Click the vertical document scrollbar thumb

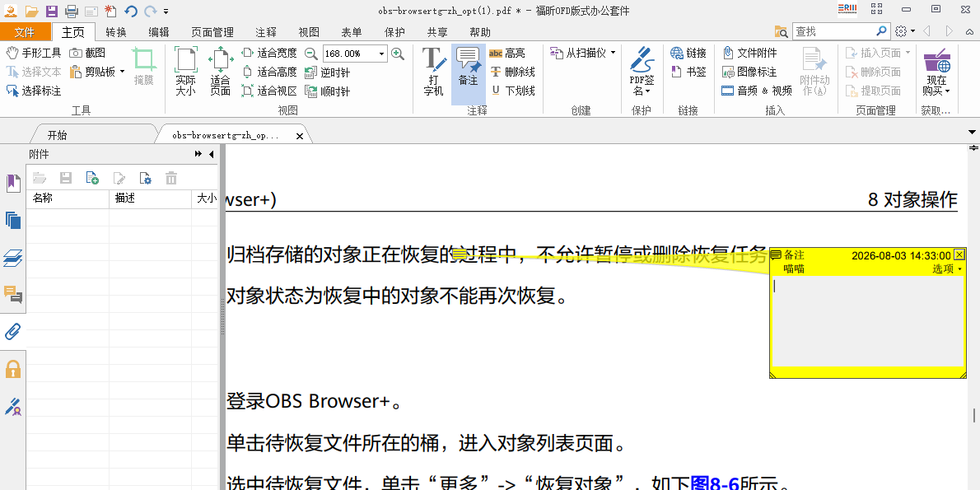pyautogui.click(x=973, y=416)
